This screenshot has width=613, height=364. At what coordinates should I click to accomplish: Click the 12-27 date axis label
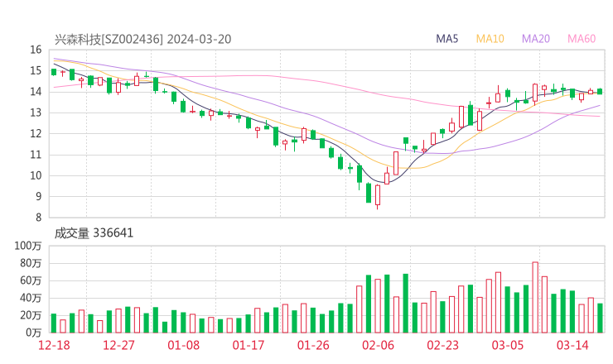(118, 345)
